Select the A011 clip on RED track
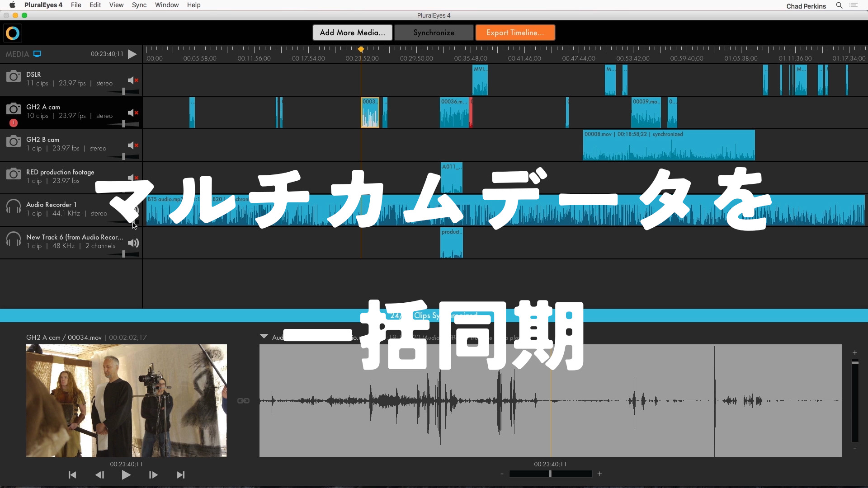Image resolution: width=868 pixels, height=488 pixels. coord(451,178)
